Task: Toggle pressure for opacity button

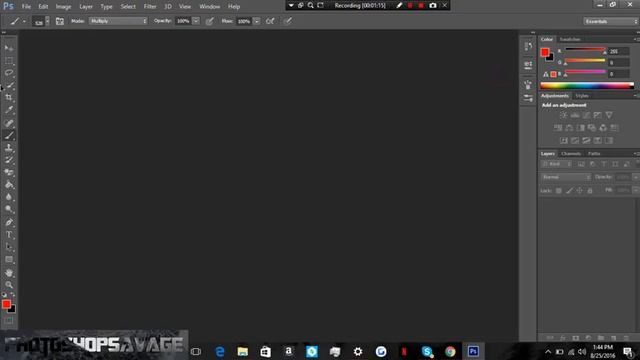Action: click(x=210, y=21)
